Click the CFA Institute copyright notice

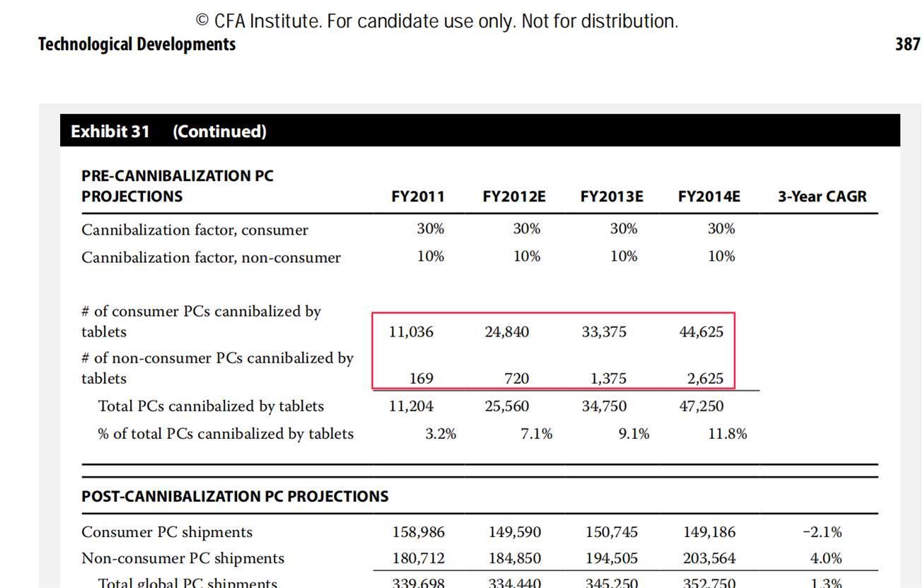436,21
